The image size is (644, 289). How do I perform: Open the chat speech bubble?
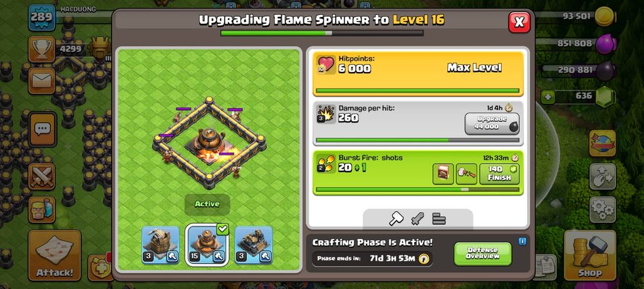[x=42, y=129]
